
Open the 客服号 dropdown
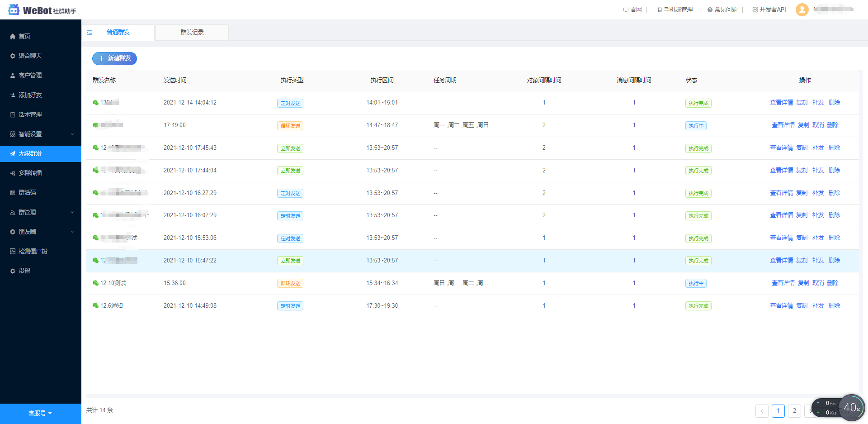pos(40,413)
